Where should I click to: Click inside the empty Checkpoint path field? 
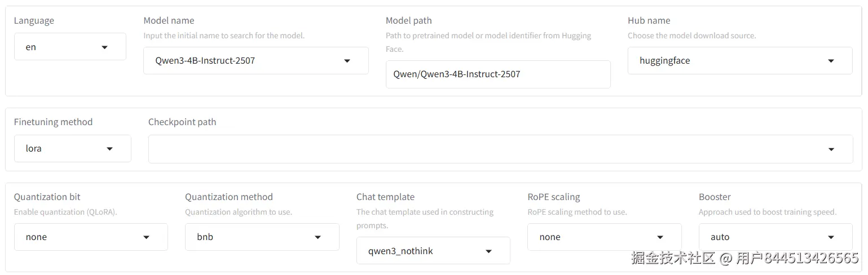coord(479,149)
